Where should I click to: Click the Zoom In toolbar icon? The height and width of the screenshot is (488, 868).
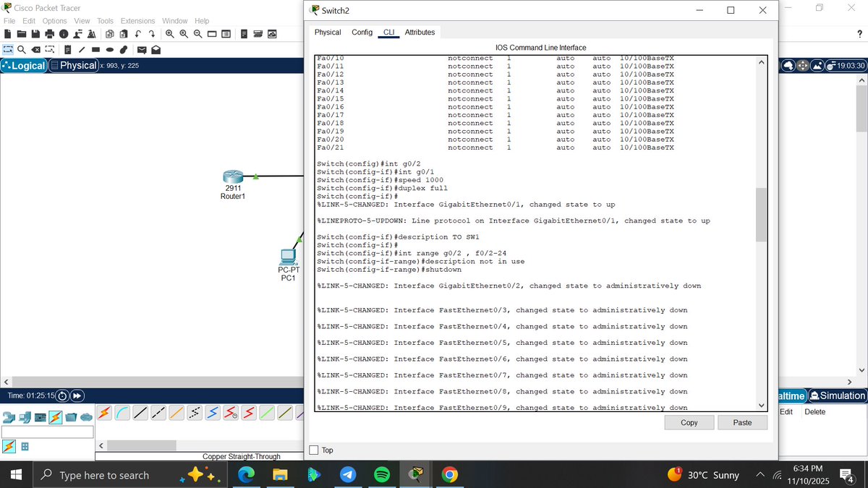tap(170, 34)
